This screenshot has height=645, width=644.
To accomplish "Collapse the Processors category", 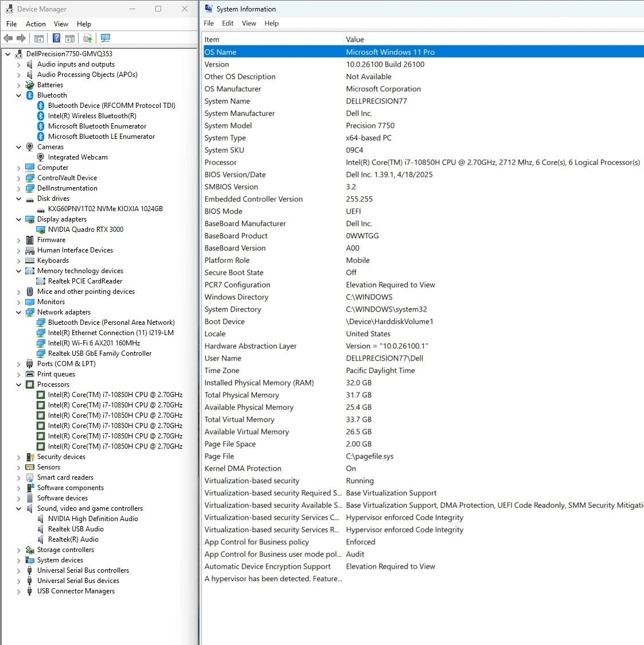I will point(18,384).
